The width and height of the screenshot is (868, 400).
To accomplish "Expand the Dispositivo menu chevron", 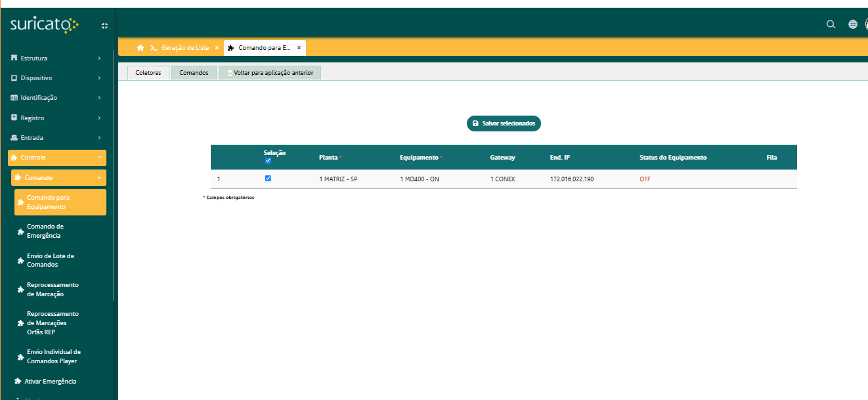I will click(x=99, y=78).
